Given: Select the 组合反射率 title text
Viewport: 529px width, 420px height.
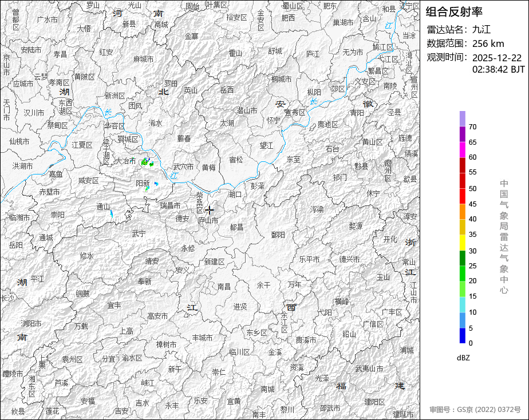Looking at the screenshot, I should 454,12.
